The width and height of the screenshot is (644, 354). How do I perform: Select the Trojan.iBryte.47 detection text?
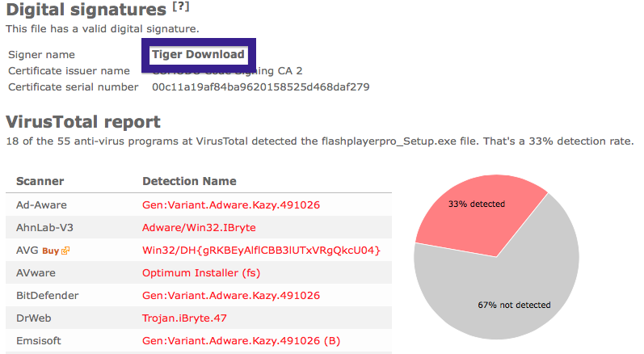point(184,318)
